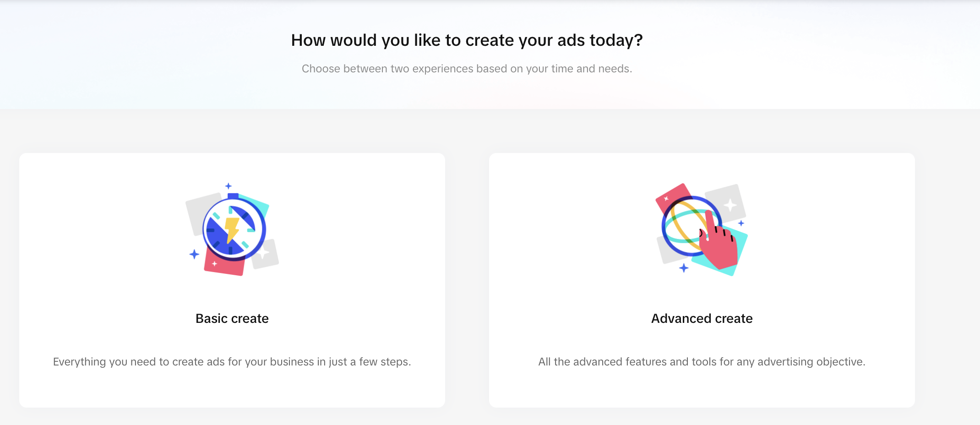Click the blue stopwatch top button
This screenshot has height=425, width=980.
pos(233,196)
